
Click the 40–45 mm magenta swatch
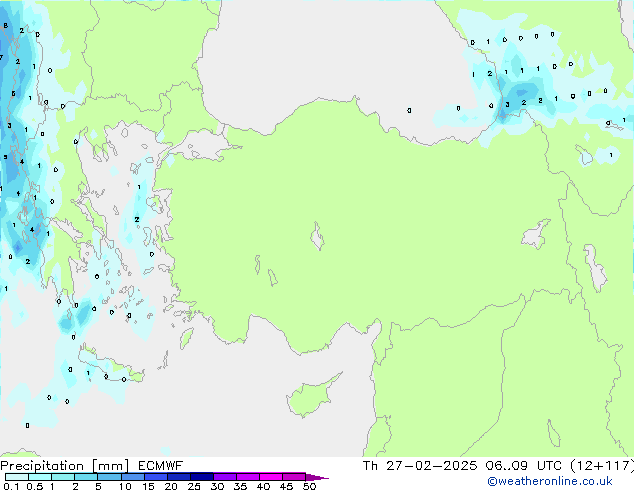click(x=271, y=477)
